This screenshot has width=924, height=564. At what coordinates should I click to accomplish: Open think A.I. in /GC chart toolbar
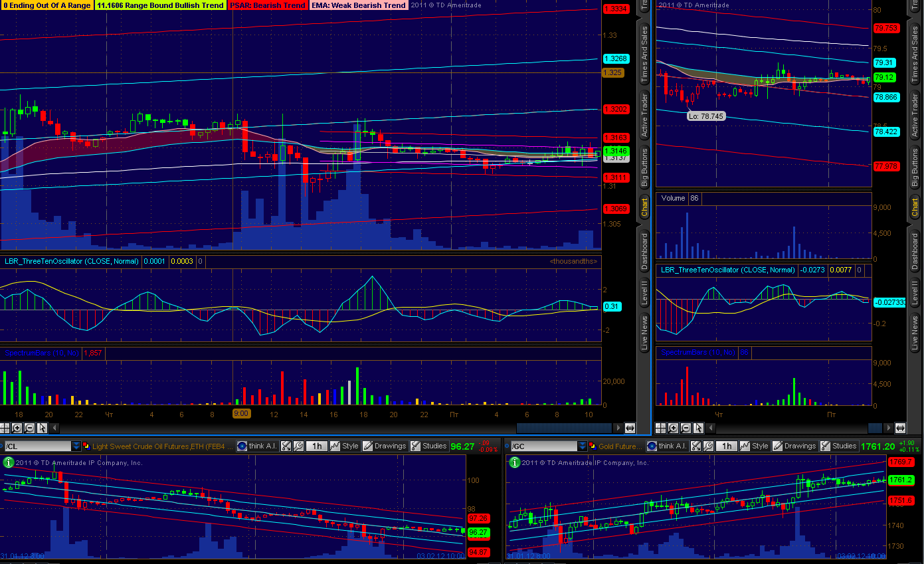666,446
